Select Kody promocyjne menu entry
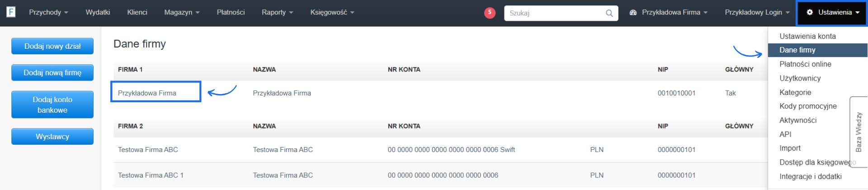868x190 pixels. (x=808, y=106)
